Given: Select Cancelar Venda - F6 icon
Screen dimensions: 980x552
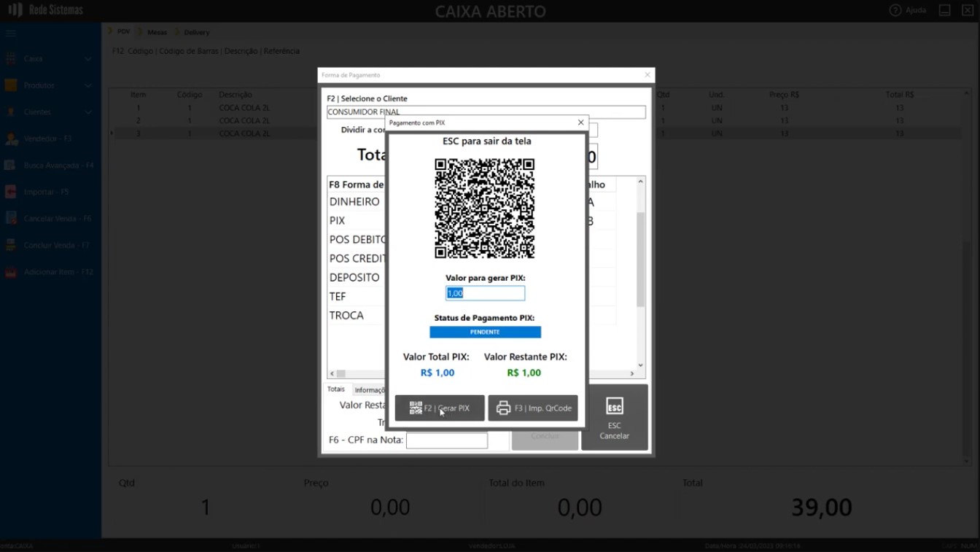Looking at the screenshot, I should (x=11, y=219).
